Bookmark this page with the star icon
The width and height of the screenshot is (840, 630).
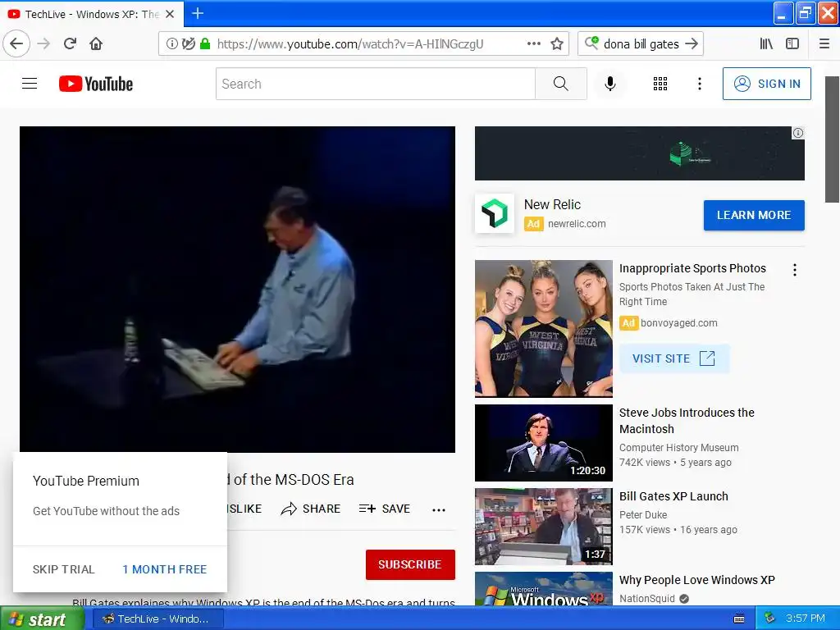point(557,43)
